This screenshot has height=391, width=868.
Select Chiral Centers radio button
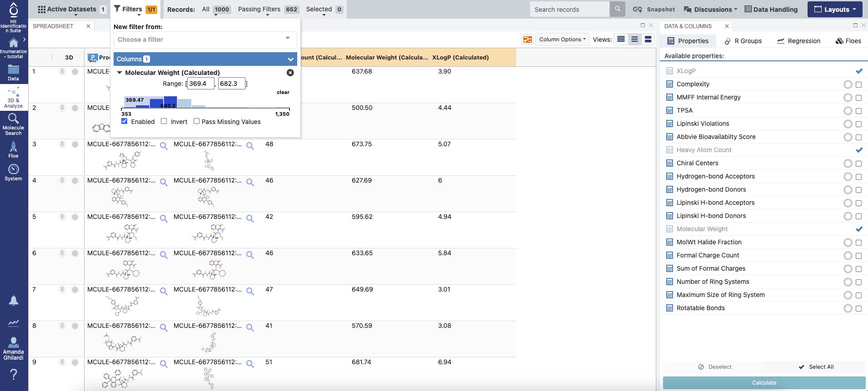pyautogui.click(x=848, y=163)
